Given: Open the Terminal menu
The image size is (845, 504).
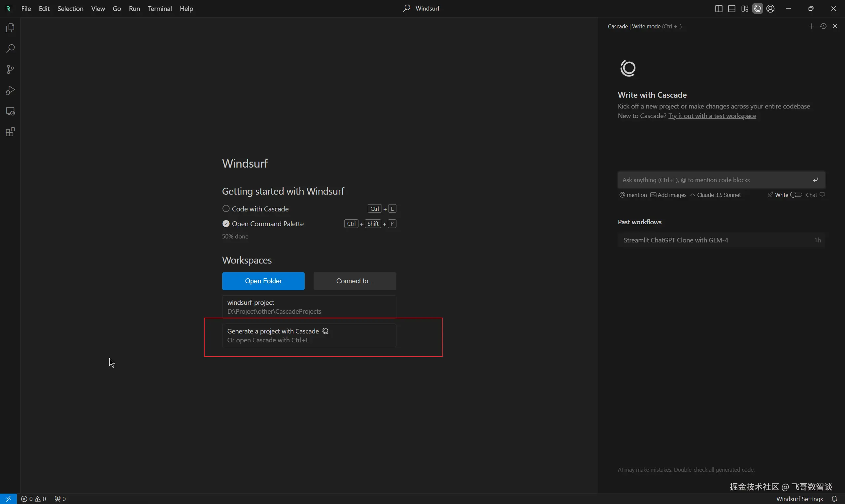Looking at the screenshot, I should 160,9.
